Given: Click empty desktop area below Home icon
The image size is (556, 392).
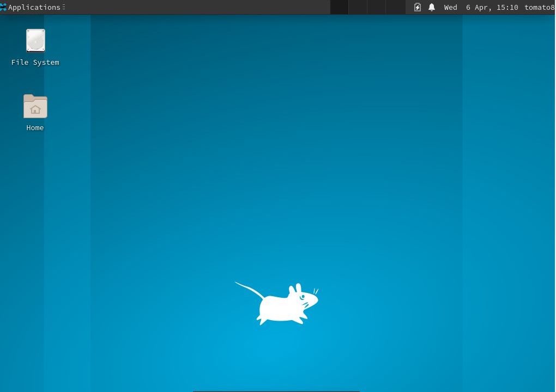Looking at the screenshot, I should pos(35,218).
